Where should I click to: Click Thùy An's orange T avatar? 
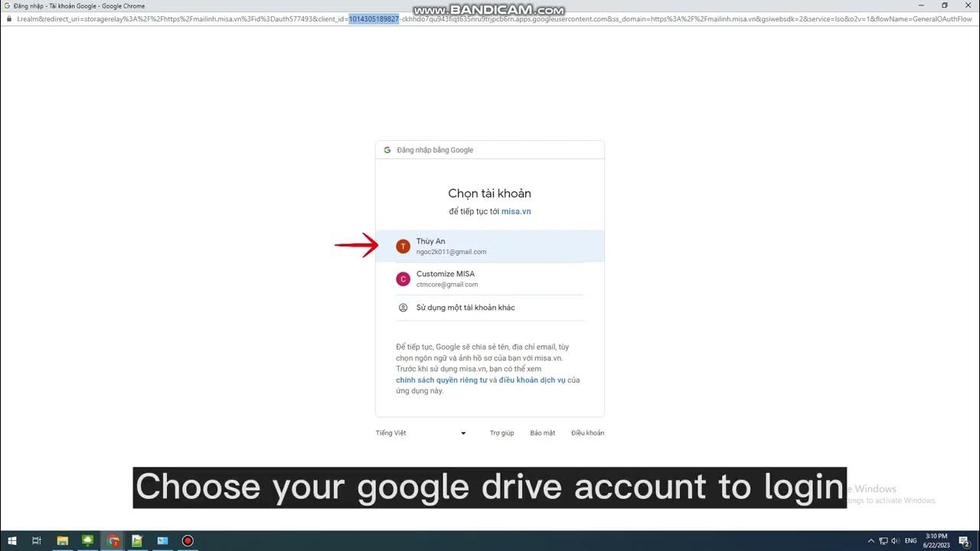pyautogui.click(x=403, y=246)
